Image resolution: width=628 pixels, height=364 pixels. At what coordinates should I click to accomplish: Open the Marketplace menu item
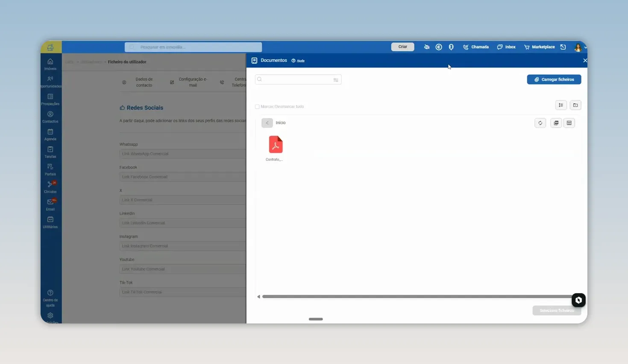click(x=540, y=47)
